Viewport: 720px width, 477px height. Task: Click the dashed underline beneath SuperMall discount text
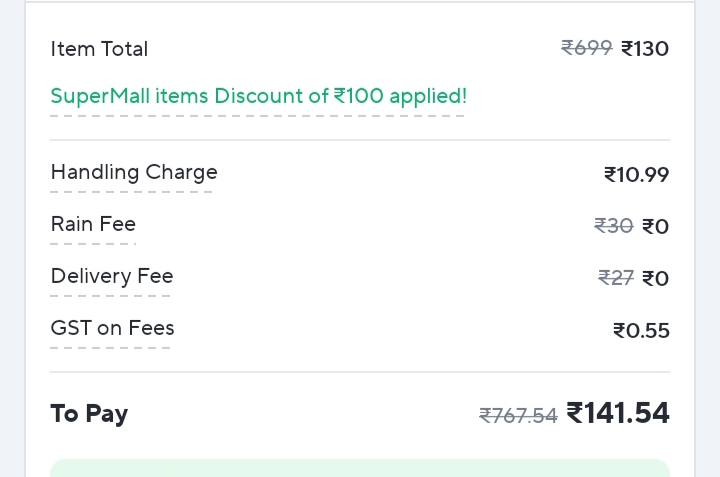[258, 116]
